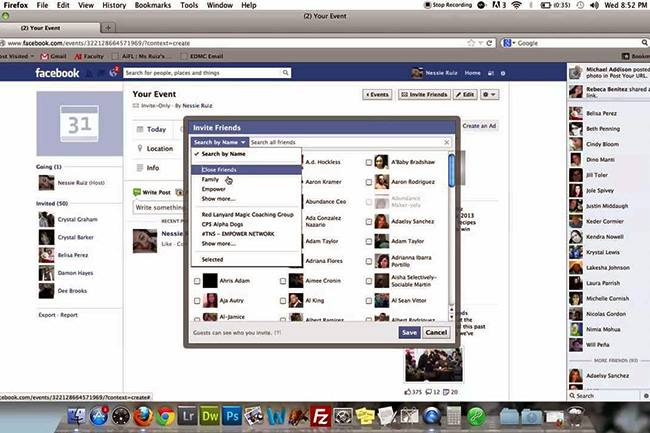Viewport: 650px width, 433px height.
Task: Open App Store in the dock
Action: pyautogui.click(x=99, y=416)
